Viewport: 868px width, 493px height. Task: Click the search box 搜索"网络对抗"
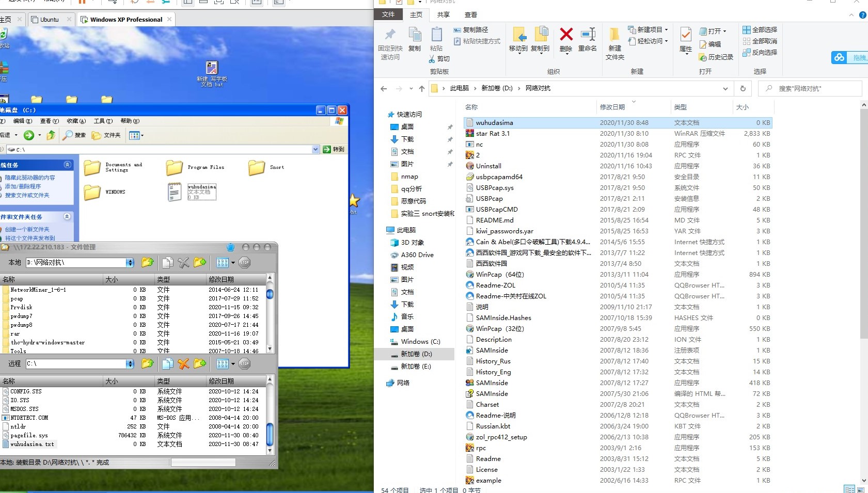click(810, 89)
